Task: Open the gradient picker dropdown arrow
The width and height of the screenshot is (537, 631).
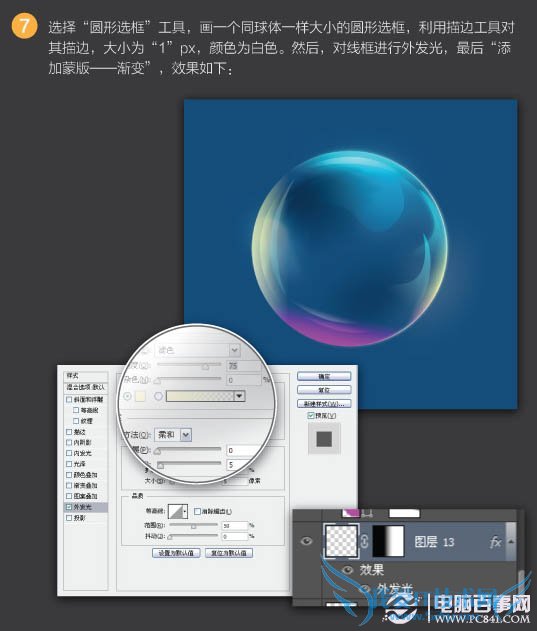Action: (x=240, y=396)
